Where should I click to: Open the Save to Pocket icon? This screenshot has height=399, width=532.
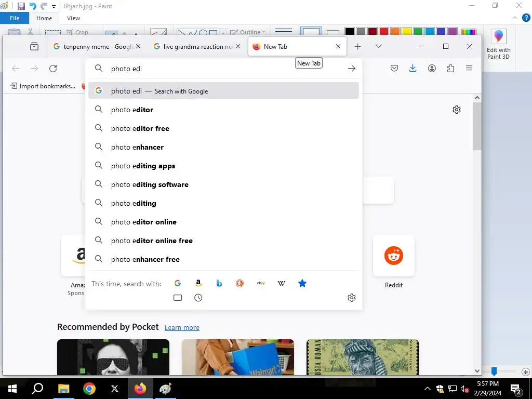394,68
